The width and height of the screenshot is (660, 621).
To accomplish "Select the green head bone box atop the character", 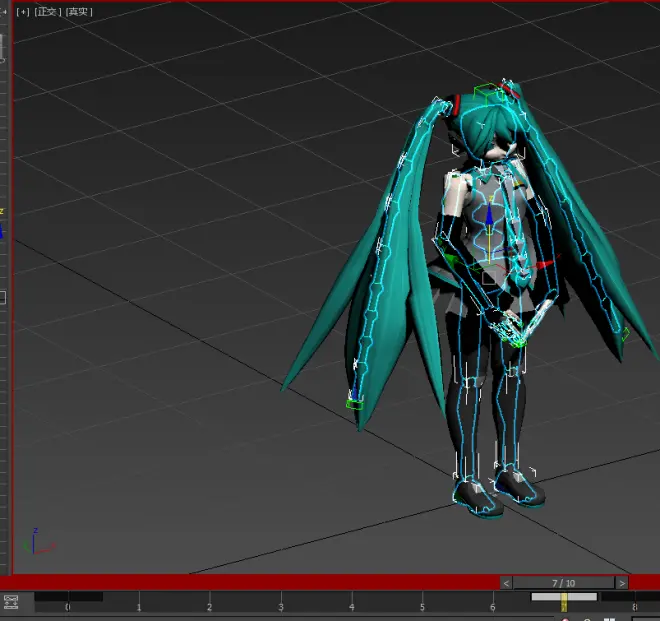I will (x=487, y=93).
